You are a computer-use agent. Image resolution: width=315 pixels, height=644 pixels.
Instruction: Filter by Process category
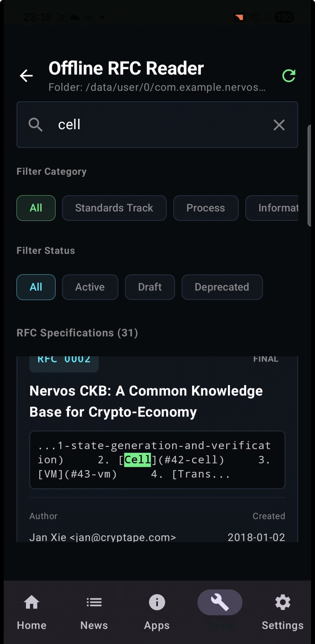[x=206, y=208]
